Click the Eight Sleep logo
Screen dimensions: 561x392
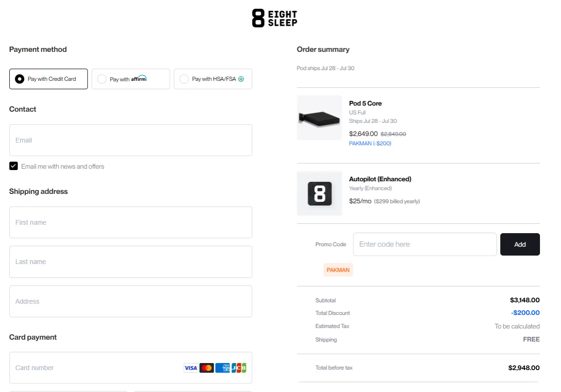[x=274, y=18]
